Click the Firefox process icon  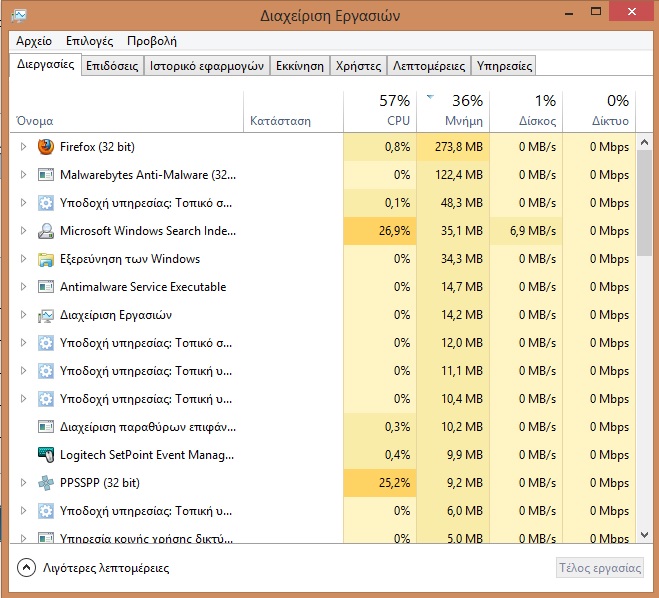click(46, 147)
